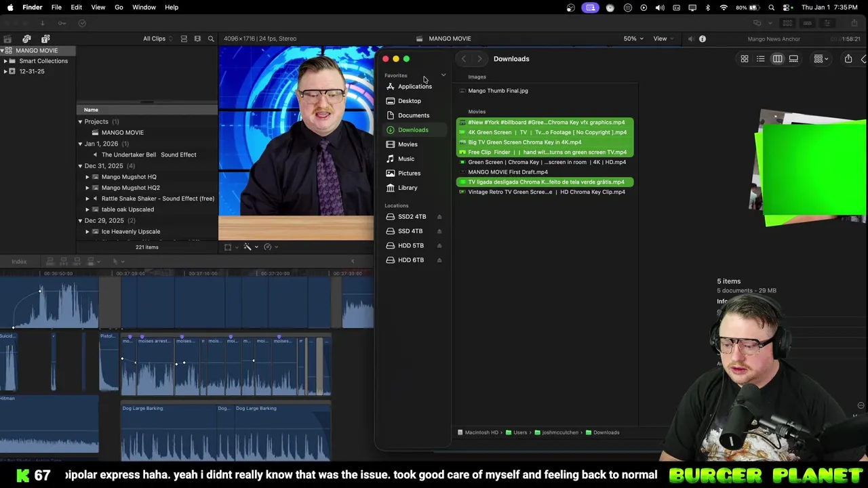The image size is (868, 488).
Task: Open the 50% viewer zoom dropdown
Action: click(633, 39)
